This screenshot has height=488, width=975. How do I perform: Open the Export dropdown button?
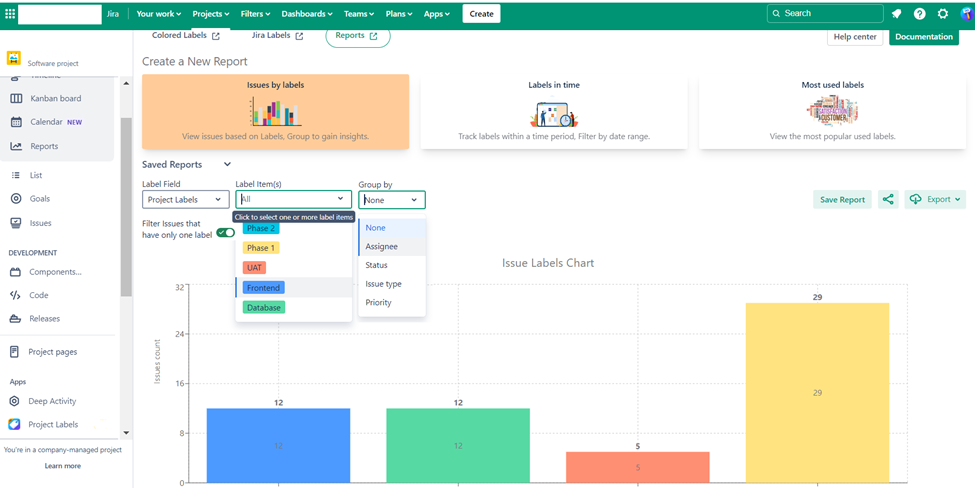pos(935,200)
